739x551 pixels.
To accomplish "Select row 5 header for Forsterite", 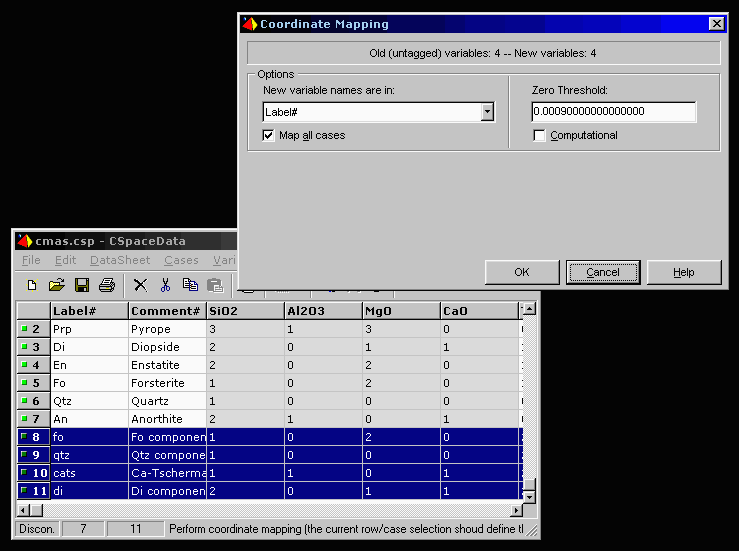I will (x=33, y=383).
